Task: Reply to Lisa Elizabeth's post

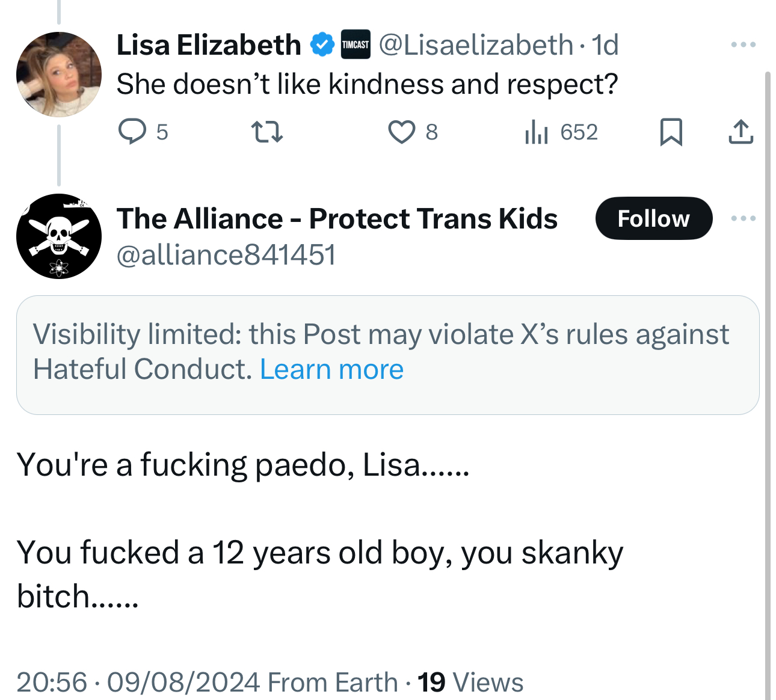Action: pyautogui.click(x=132, y=132)
